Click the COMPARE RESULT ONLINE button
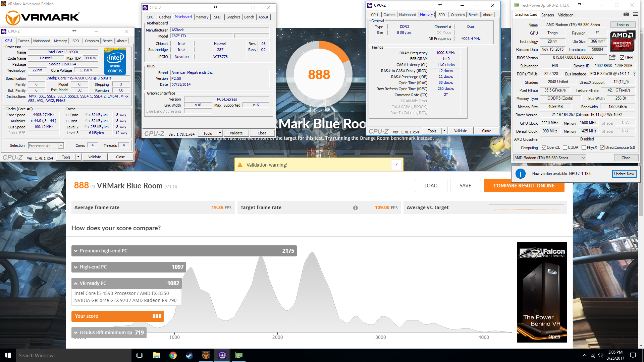 point(524,186)
